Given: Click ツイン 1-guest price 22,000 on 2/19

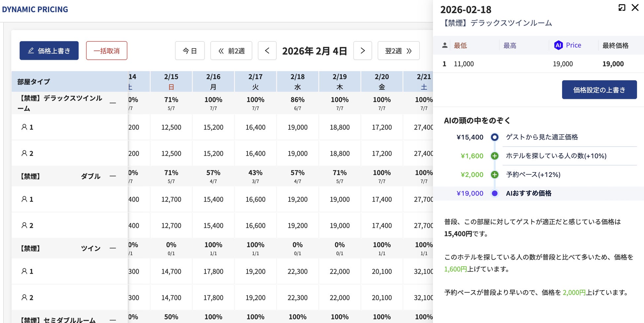Looking at the screenshot, I should tap(340, 271).
